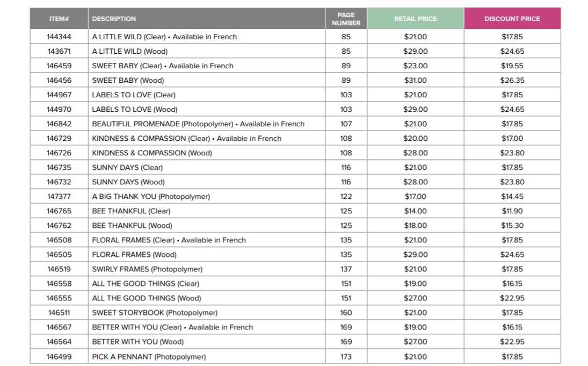Screen dimensions: 588x366
Task: Click the PAGE NUMBER column header
Action: [x=346, y=19]
